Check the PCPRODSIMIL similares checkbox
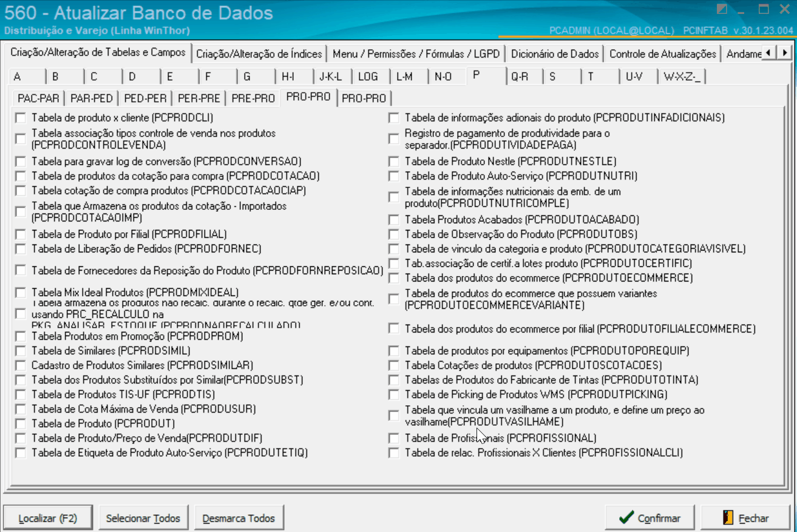 tap(21, 351)
